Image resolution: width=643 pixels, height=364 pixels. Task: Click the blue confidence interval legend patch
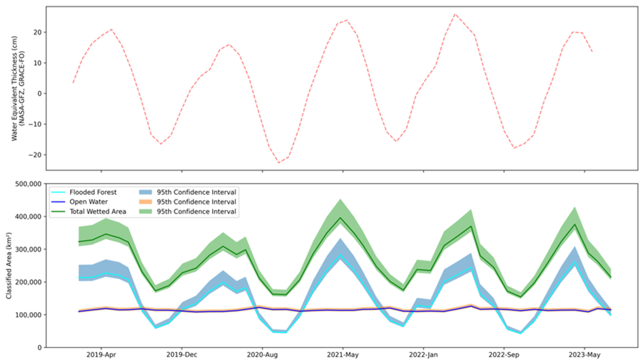point(145,192)
